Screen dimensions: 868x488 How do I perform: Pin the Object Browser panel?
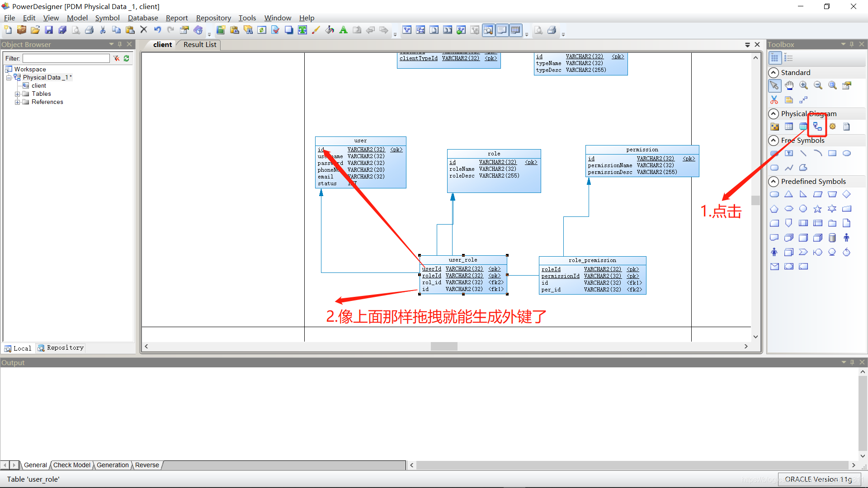click(120, 44)
